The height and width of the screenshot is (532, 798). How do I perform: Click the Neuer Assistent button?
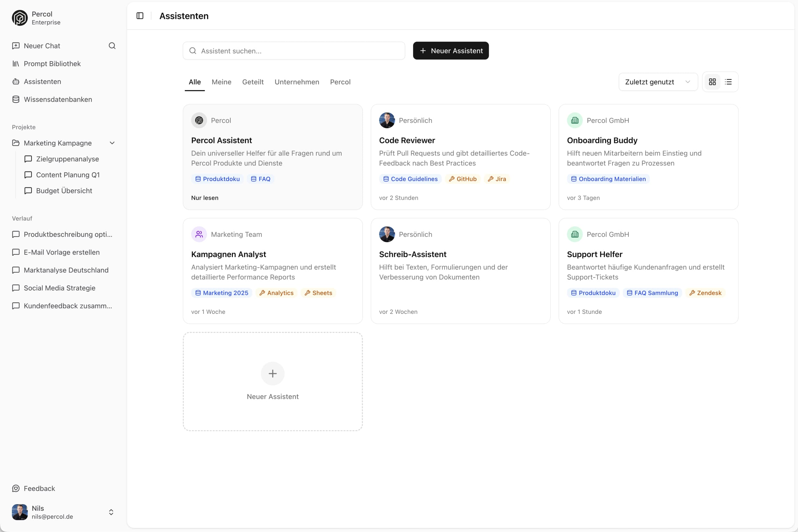click(450, 50)
